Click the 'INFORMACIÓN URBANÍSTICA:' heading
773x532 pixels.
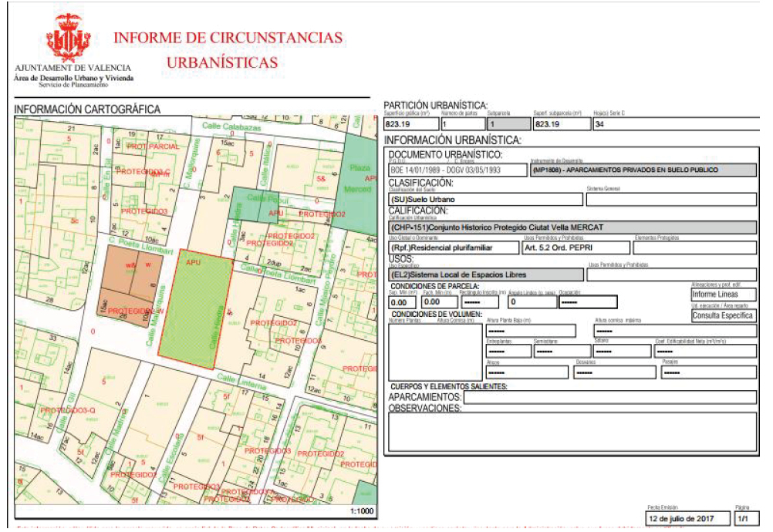452,140
